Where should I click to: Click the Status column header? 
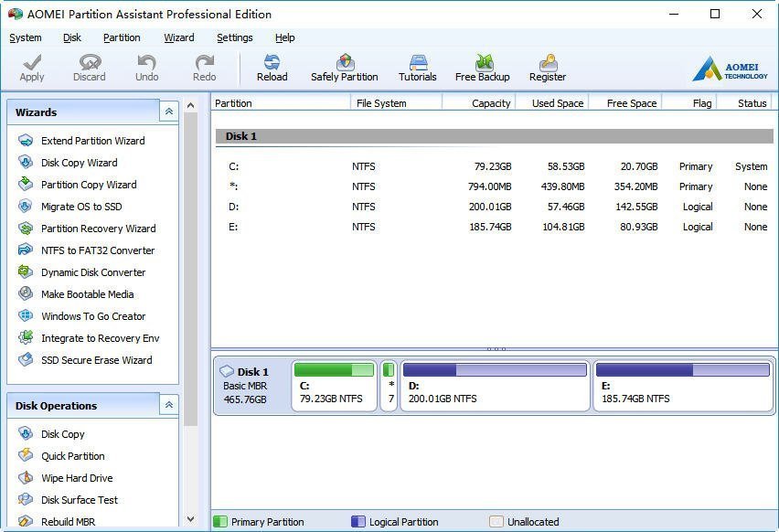click(x=744, y=102)
